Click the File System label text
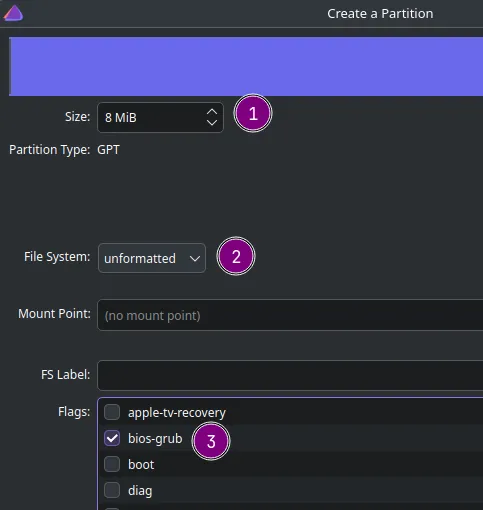This screenshot has width=483, height=510. click(x=57, y=257)
